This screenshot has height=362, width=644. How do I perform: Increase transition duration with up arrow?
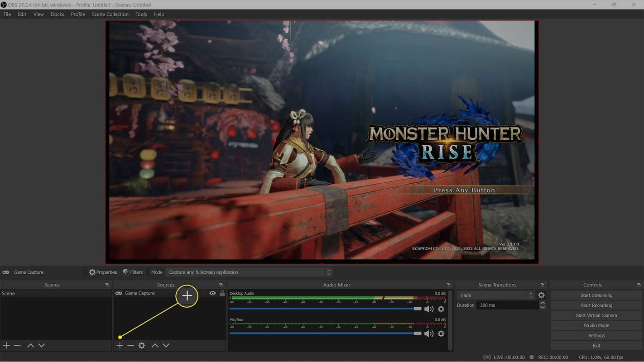tap(543, 303)
